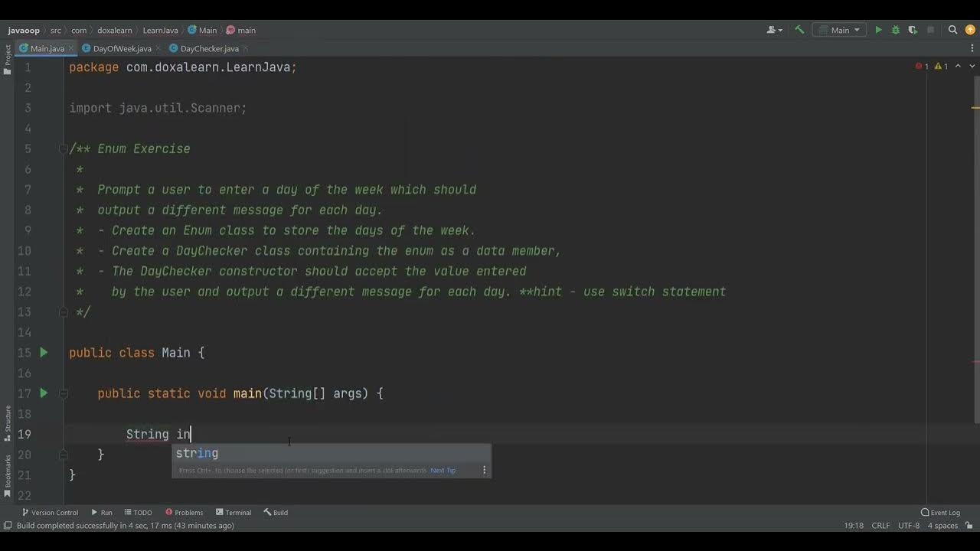Collapse the main method fold

[x=64, y=393]
